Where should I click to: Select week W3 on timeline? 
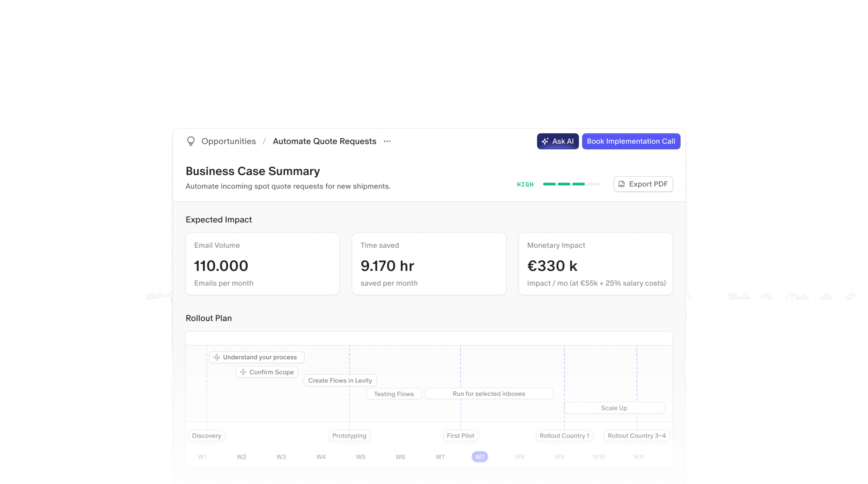281,457
